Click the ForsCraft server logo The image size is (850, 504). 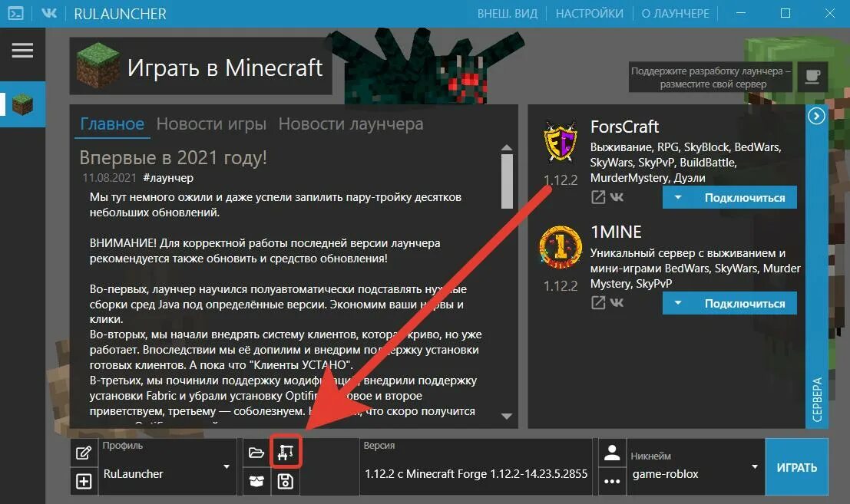click(561, 142)
